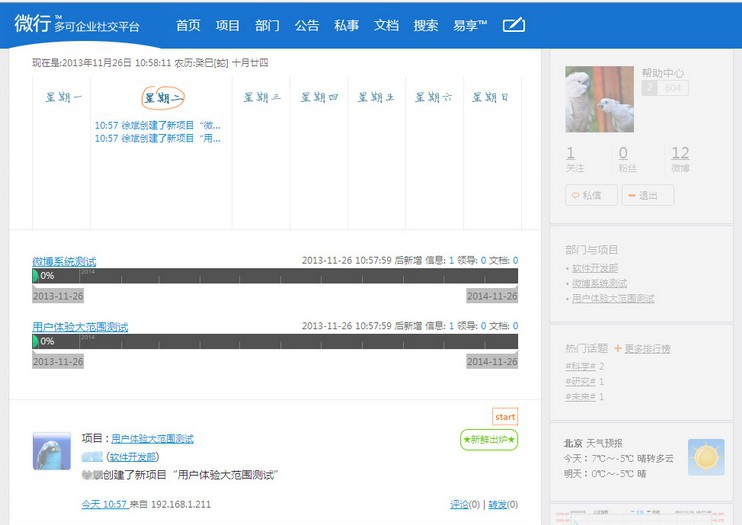Open 更多排行榜 hot topics ranking

pos(647,349)
